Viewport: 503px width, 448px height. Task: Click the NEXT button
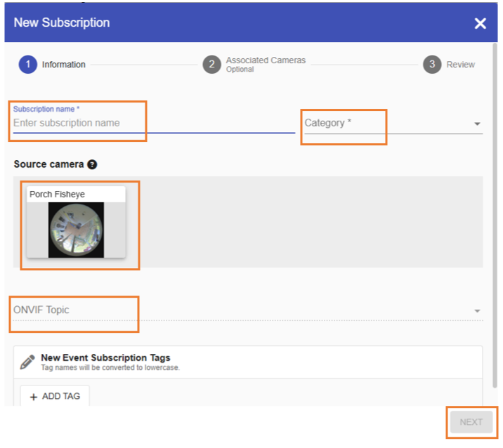point(471,422)
